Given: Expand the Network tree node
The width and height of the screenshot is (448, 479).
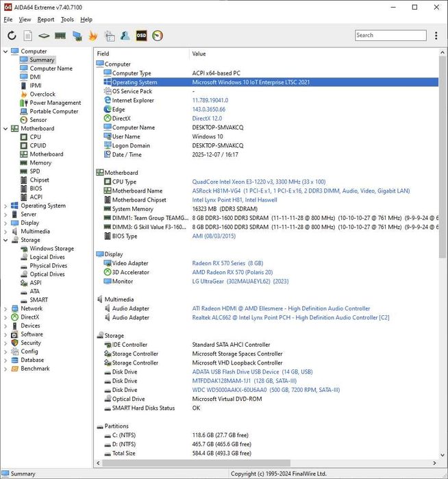Looking at the screenshot, I should pos(5,308).
